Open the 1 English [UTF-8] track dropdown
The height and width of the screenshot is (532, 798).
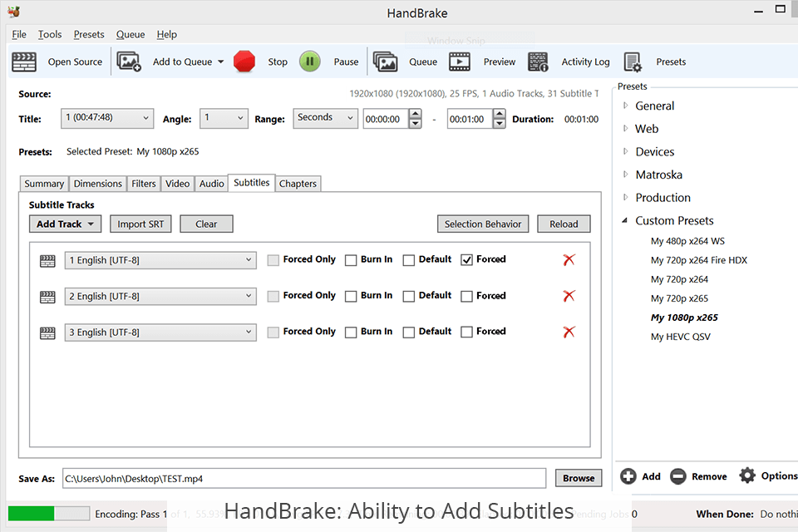160,260
